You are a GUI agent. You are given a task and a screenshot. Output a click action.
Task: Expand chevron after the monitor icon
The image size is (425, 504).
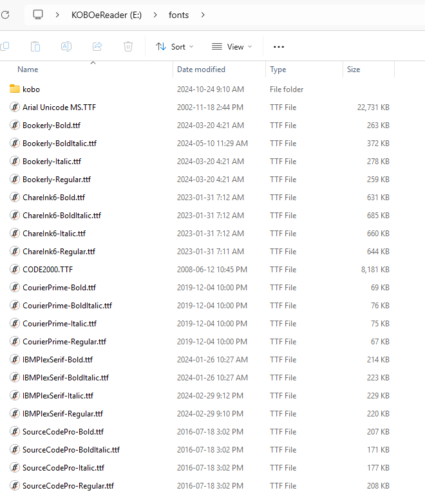[x=57, y=15]
